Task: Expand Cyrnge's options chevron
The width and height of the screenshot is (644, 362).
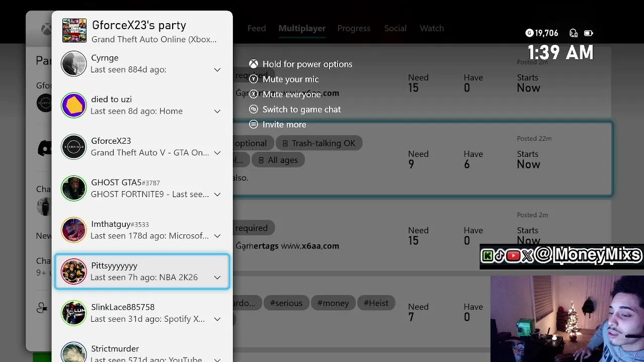Action: [217, 70]
